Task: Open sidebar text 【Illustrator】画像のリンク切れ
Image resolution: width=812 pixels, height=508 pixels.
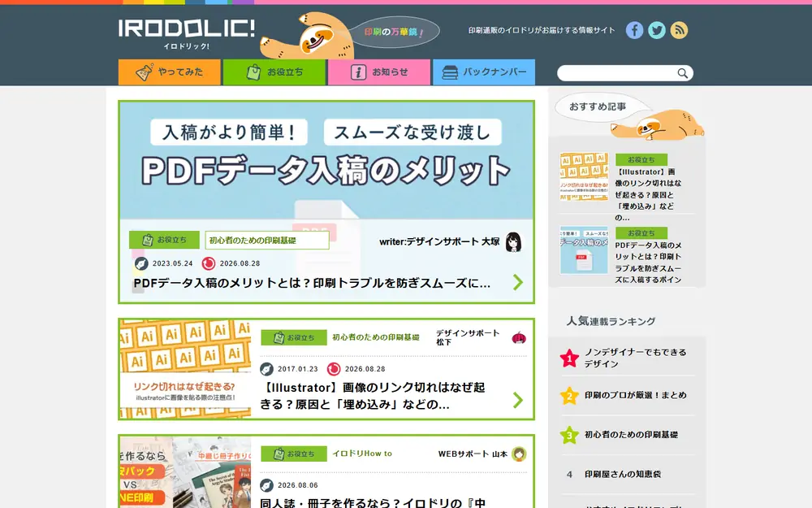Action: pos(648,194)
